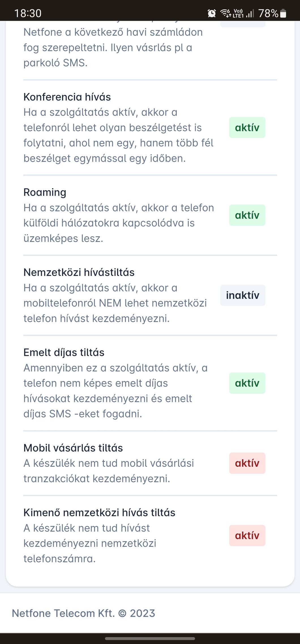Click the red aktív badge for Kimenő nemzetközi hívás tiltás

pyautogui.click(x=247, y=535)
